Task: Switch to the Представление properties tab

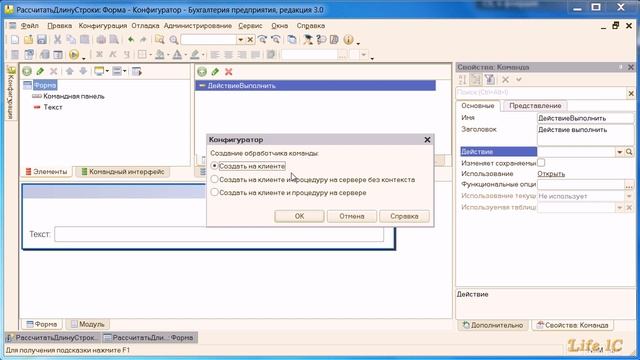Action: pyautogui.click(x=535, y=106)
